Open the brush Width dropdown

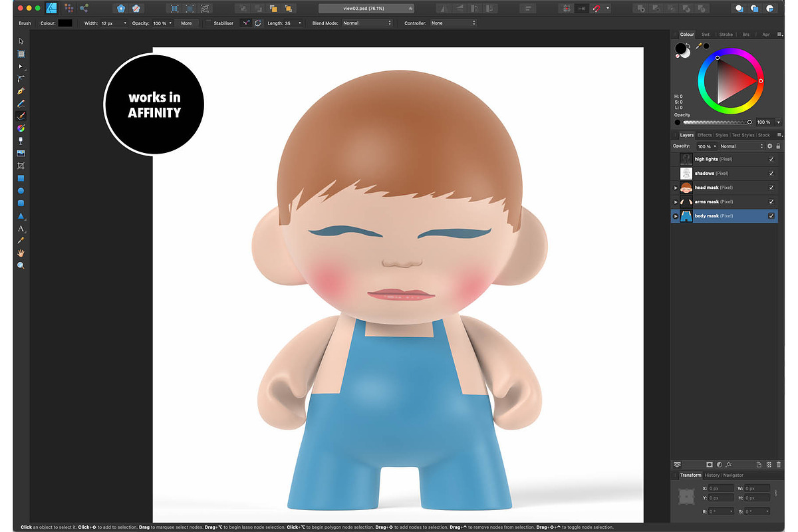[x=125, y=23]
